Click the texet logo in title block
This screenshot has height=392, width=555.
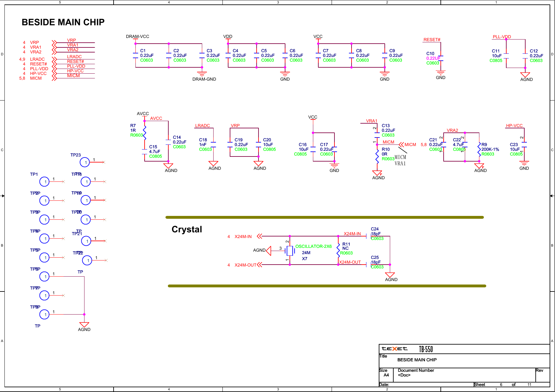click(x=394, y=348)
